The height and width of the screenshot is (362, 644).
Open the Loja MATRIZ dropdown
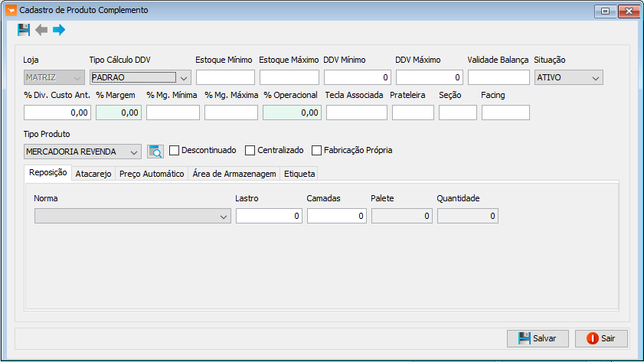click(x=54, y=77)
